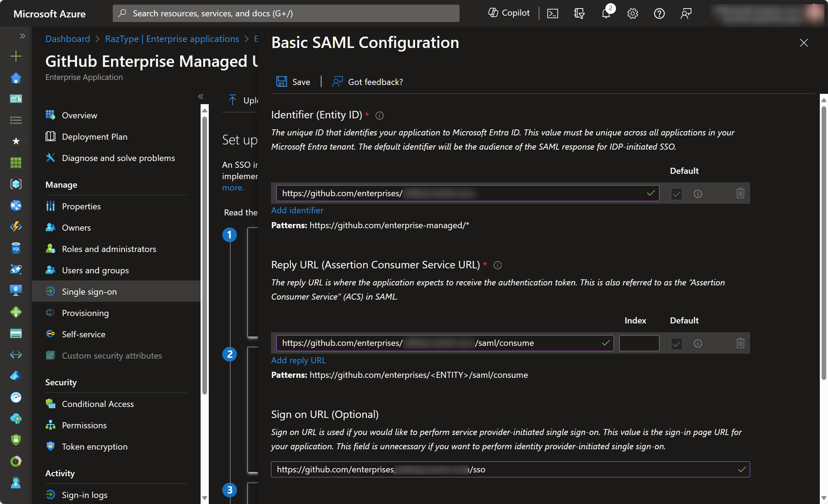Screen dimensions: 828x504
Task: Collapse the application side menu
Action: pyautogui.click(x=201, y=96)
